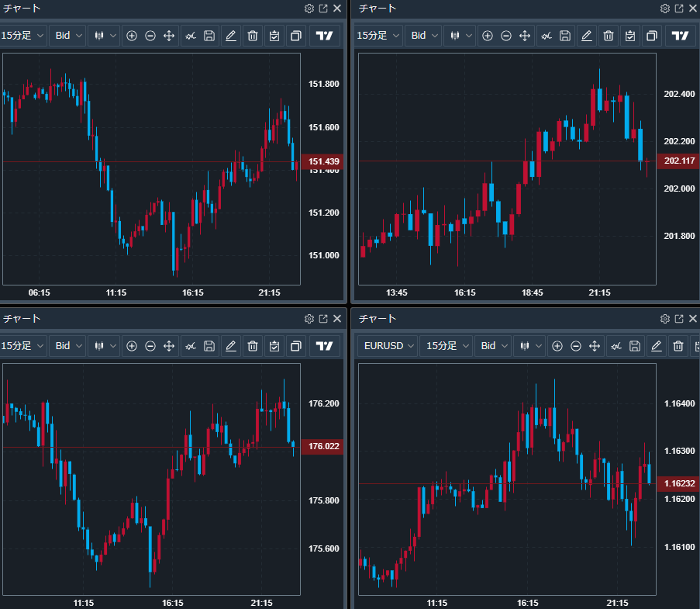
Task: Expand the EURUSD currency pair dropdown
Action: (388, 346)
